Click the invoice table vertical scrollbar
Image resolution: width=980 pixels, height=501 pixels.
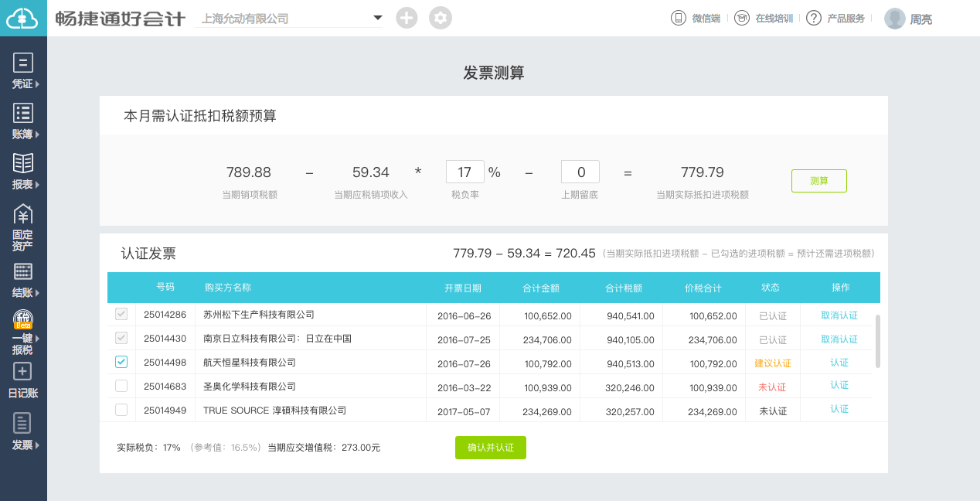[877, 341]
